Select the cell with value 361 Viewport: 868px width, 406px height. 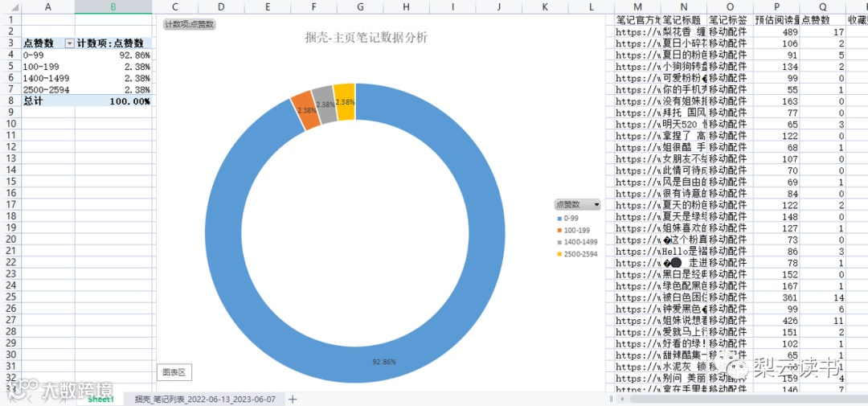pos(777,297)
